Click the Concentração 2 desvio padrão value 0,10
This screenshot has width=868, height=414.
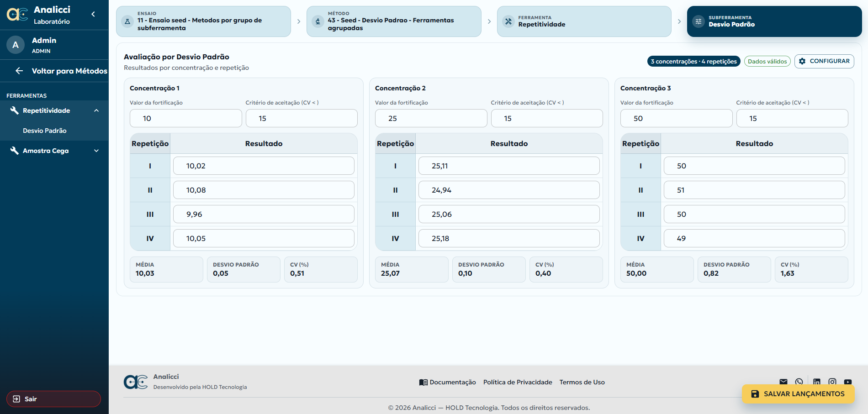coord(465,273)
